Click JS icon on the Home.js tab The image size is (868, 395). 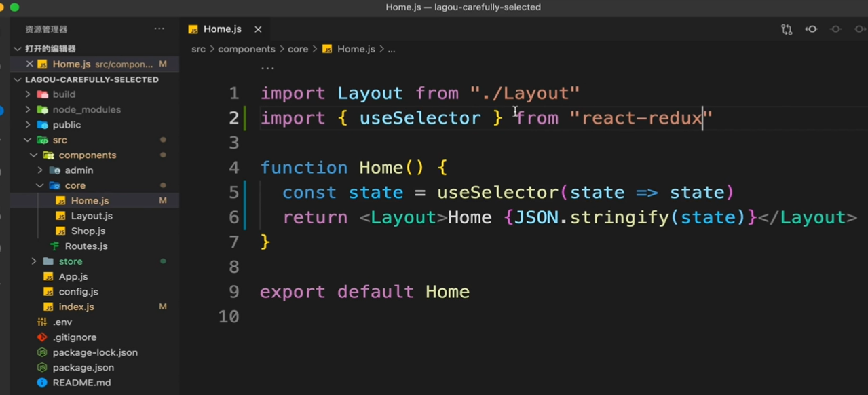pos(193,29)
